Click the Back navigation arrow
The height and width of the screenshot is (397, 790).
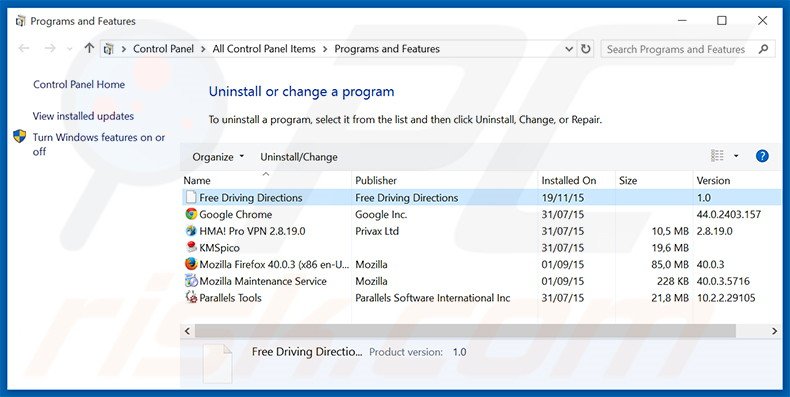[x=24, y=49]
